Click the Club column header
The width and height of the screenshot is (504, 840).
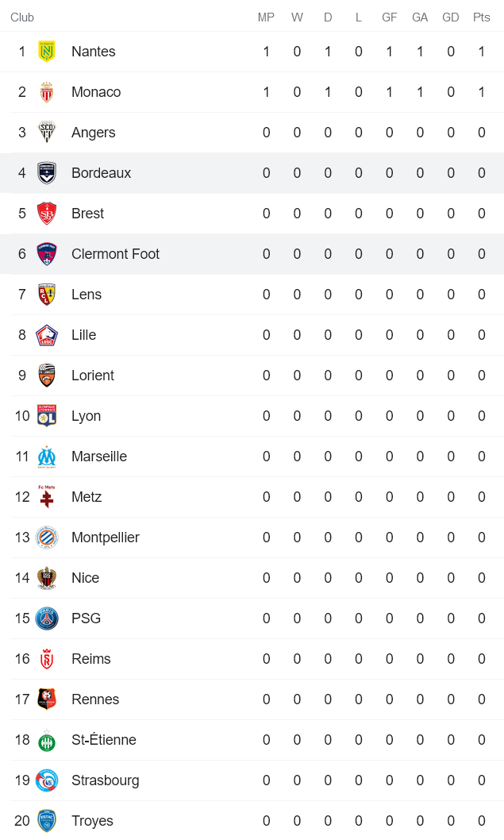pos(22,17)
